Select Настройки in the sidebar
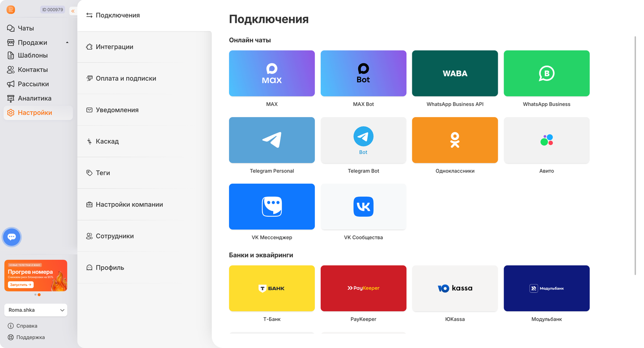The image size is (644, 348). click(x=38, y=113)
